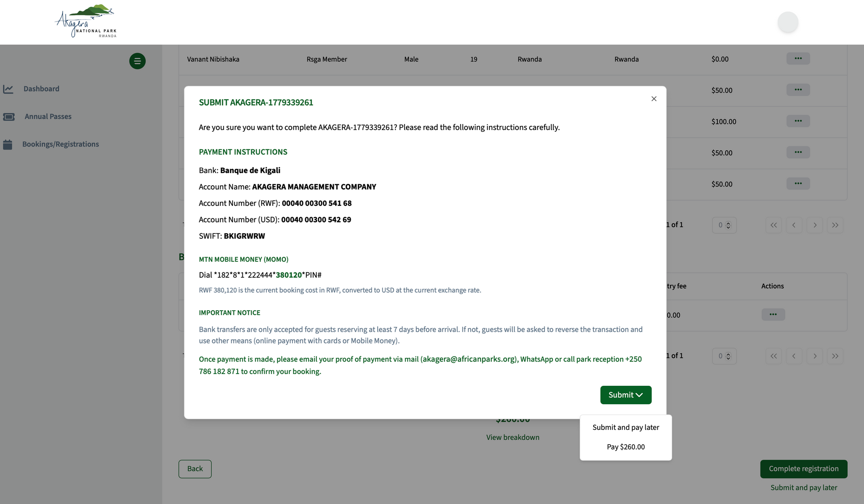Open actions menu in lower entry fee table
864x504 pixels.
pyautogui.click(x=773, y=314)
